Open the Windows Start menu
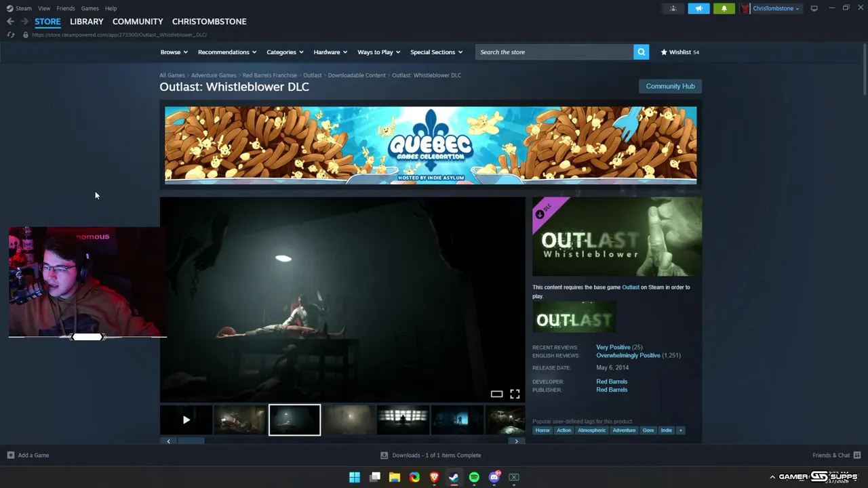Screen dimensions: 868x488 (355, 477)
